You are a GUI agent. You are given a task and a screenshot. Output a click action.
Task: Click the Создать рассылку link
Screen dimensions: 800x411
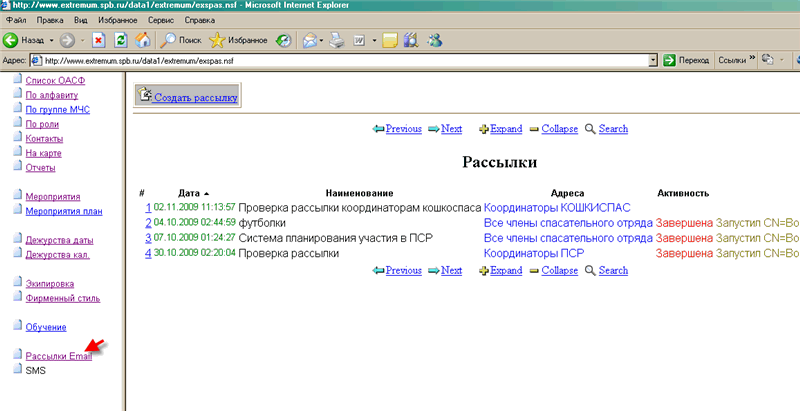click(196, 97)
